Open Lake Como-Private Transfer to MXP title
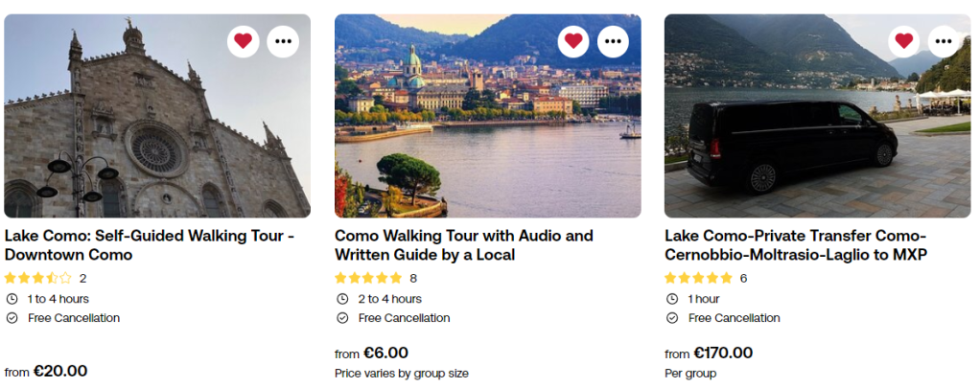 pos(795,245)
